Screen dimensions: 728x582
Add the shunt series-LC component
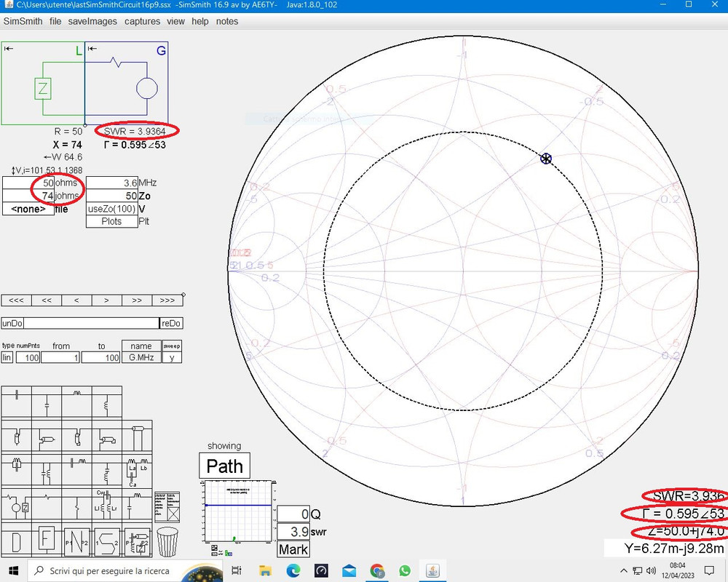[107, 471]
